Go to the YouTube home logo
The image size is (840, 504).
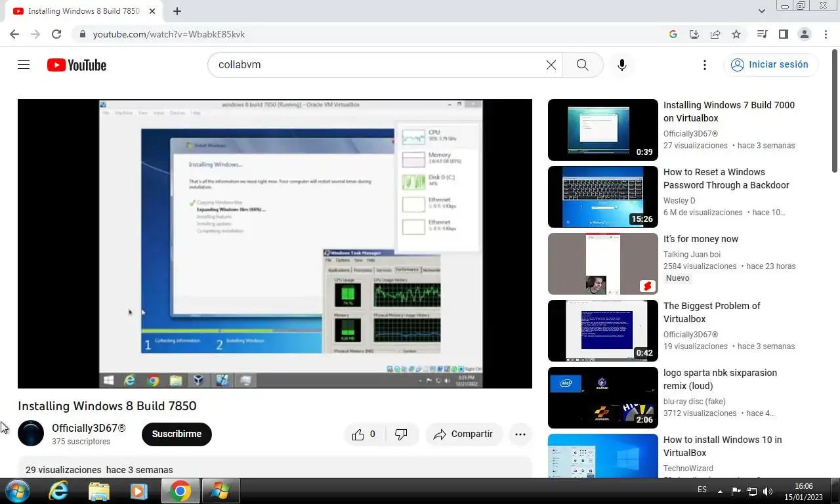(x=77, y=65)
